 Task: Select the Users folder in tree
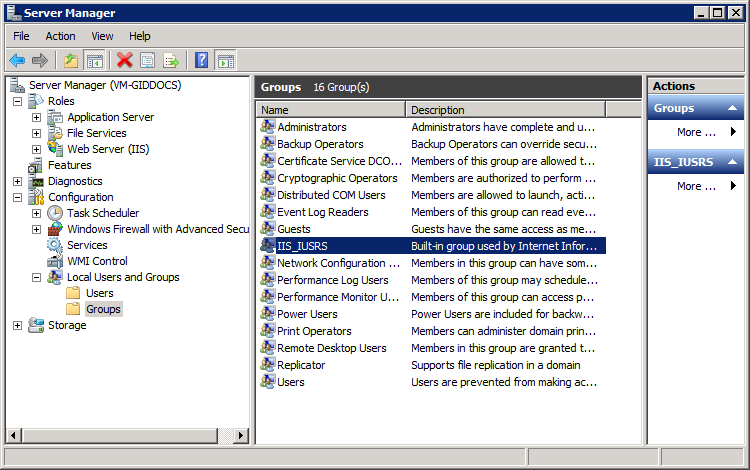[x=99, y=293]
